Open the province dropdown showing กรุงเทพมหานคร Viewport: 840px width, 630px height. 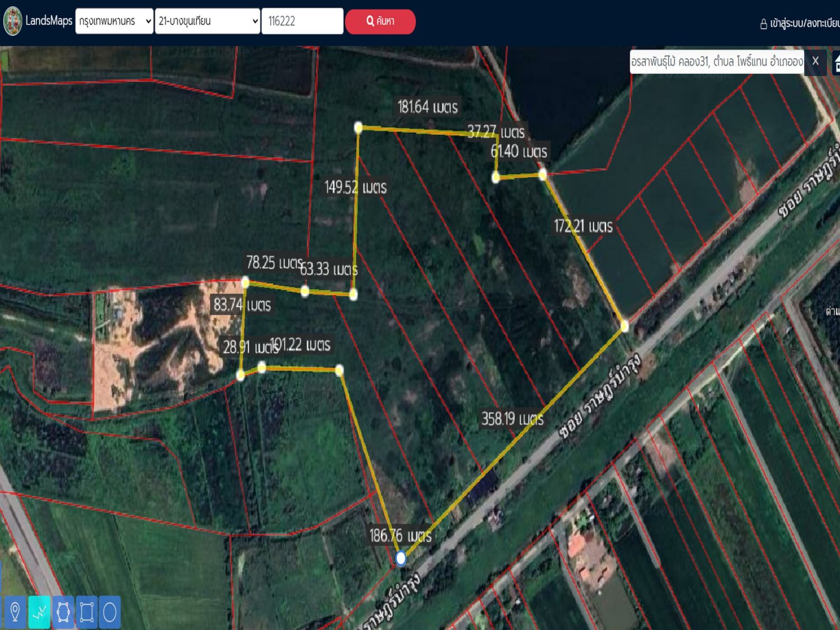114,21
